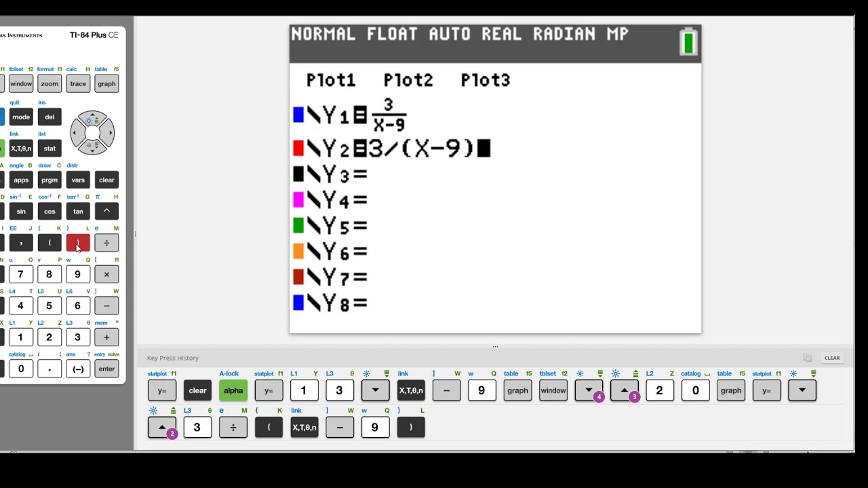
Task: Click the clear key in Key Press History
Action: tap(197, 390)
